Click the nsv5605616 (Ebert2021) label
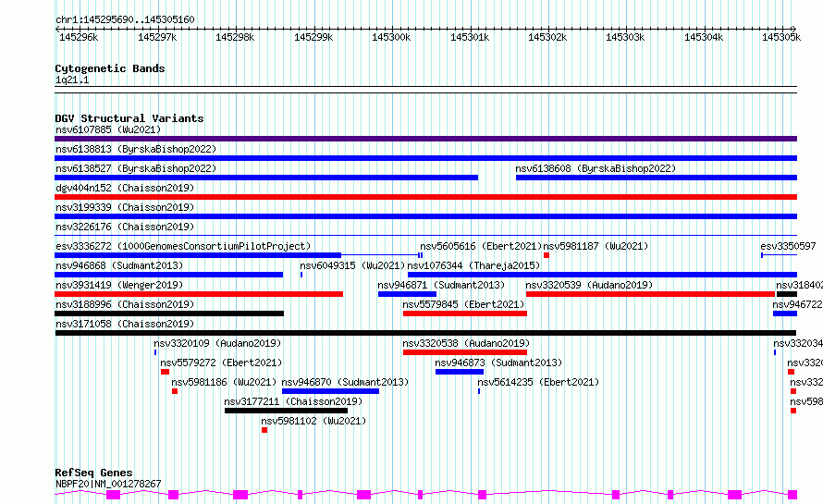The image size is (823, 504). 481,246
